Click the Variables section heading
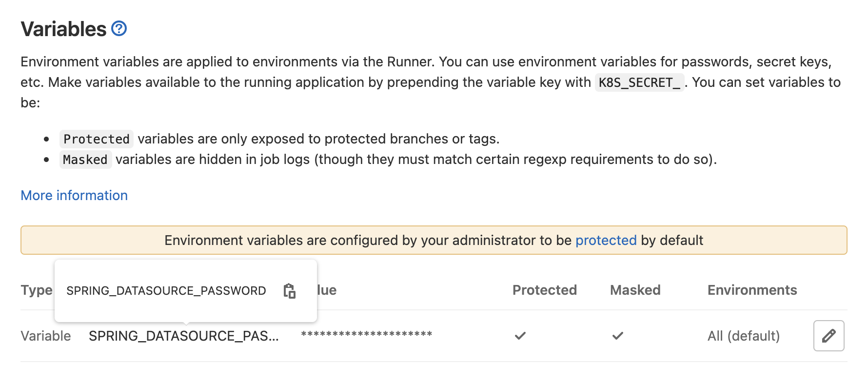The height and width of the screenshot is (366, 868). tap(63, 29)
